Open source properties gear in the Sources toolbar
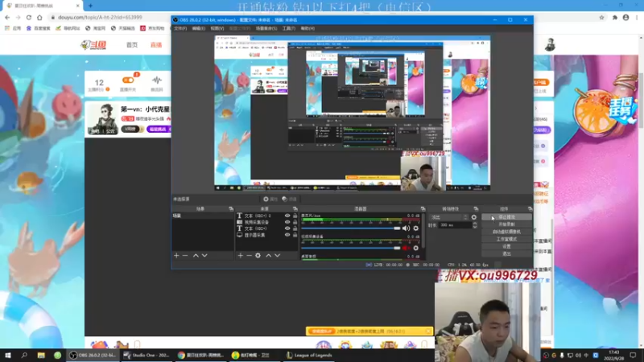 [x=258, y=255]
